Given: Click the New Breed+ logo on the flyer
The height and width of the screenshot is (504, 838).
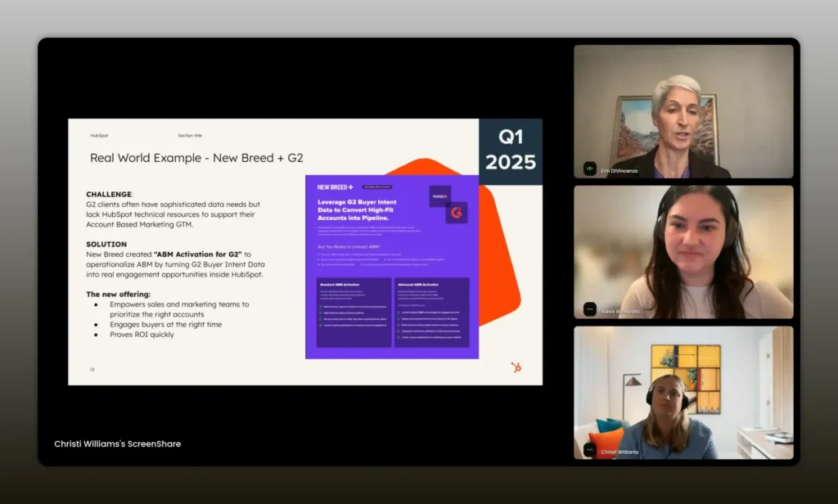Looking at the screenshot, I should (x=335, y=187).
